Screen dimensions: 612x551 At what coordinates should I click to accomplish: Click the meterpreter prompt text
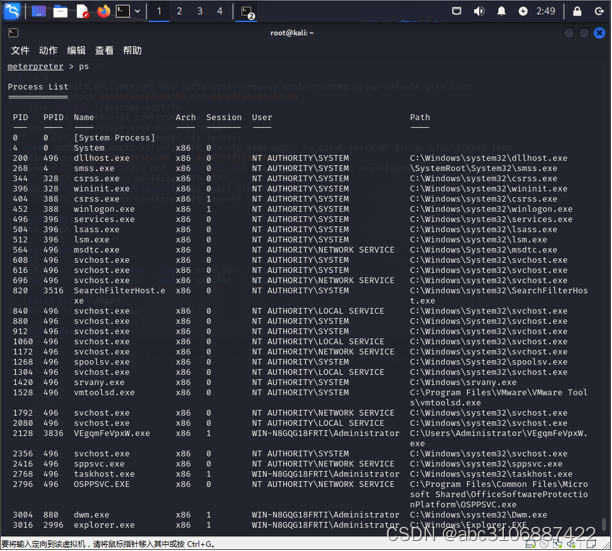pyautogui.click(x=36, y=67)
